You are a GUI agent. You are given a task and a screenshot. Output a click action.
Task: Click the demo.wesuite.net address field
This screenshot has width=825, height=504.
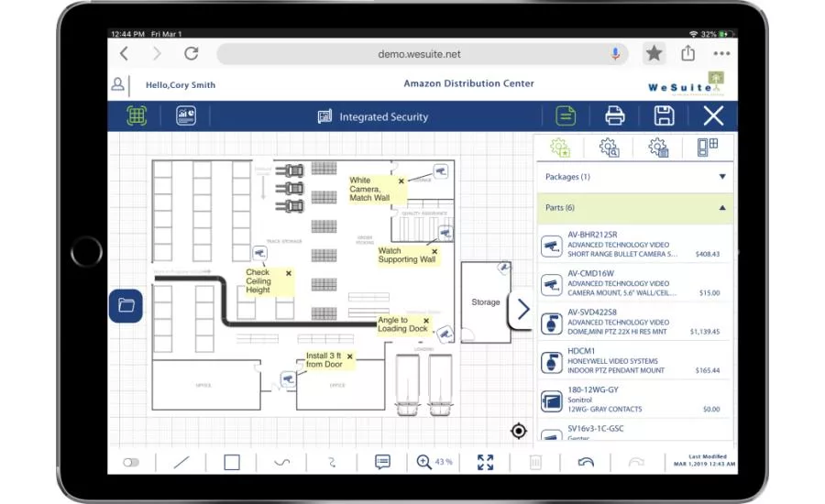coord(423,54)
